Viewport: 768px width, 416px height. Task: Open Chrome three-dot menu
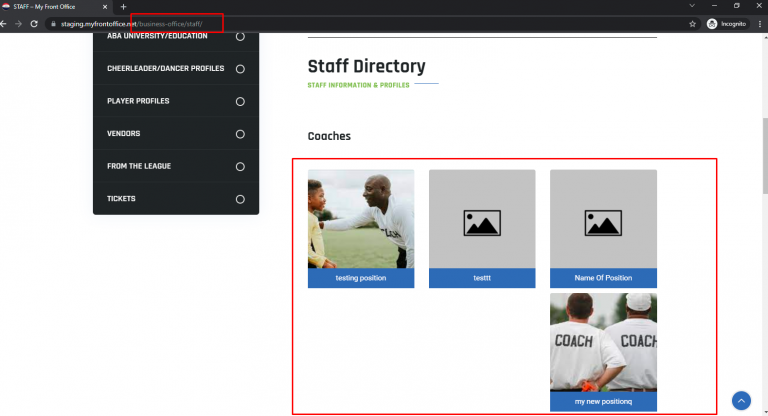[760, 24]
